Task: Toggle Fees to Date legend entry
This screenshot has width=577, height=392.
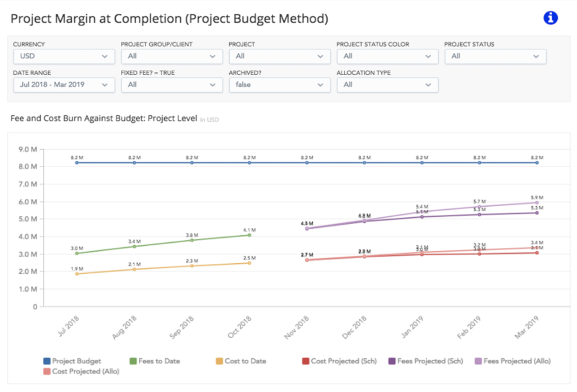Action: [x=155, y=361]
